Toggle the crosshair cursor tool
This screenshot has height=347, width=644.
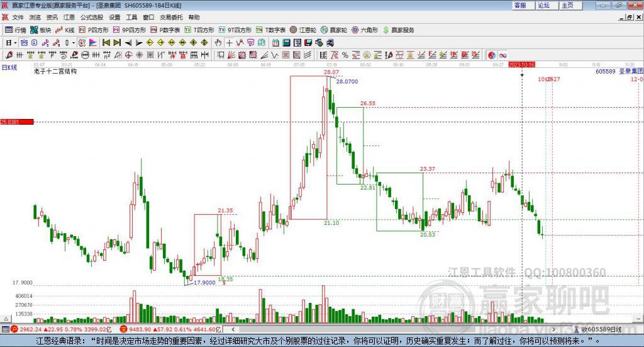tap(229, 43)
